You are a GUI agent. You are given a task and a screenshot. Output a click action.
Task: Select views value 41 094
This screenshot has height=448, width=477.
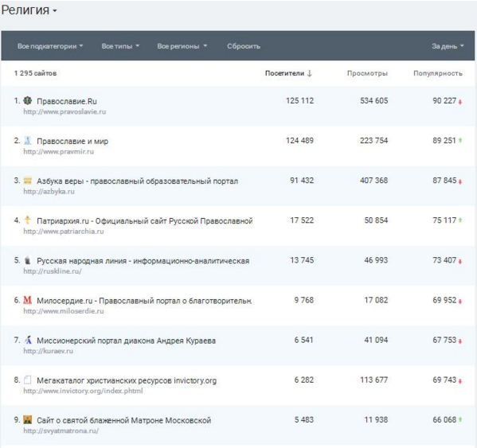tap(376, 340)
